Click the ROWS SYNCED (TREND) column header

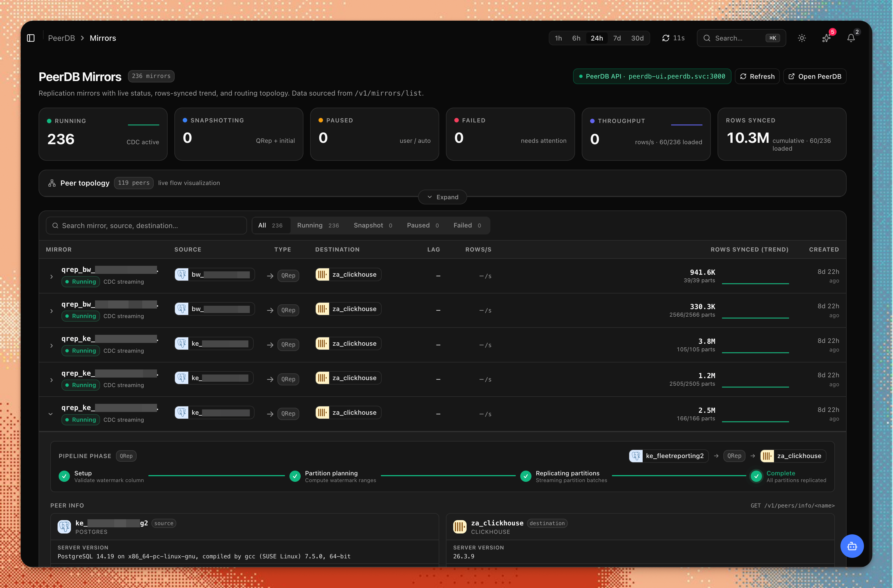[x=749, y=250]
